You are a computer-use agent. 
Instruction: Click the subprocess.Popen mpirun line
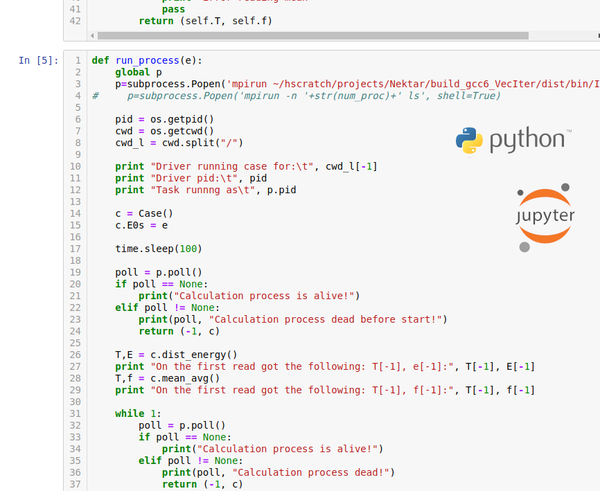click(357, 84)
